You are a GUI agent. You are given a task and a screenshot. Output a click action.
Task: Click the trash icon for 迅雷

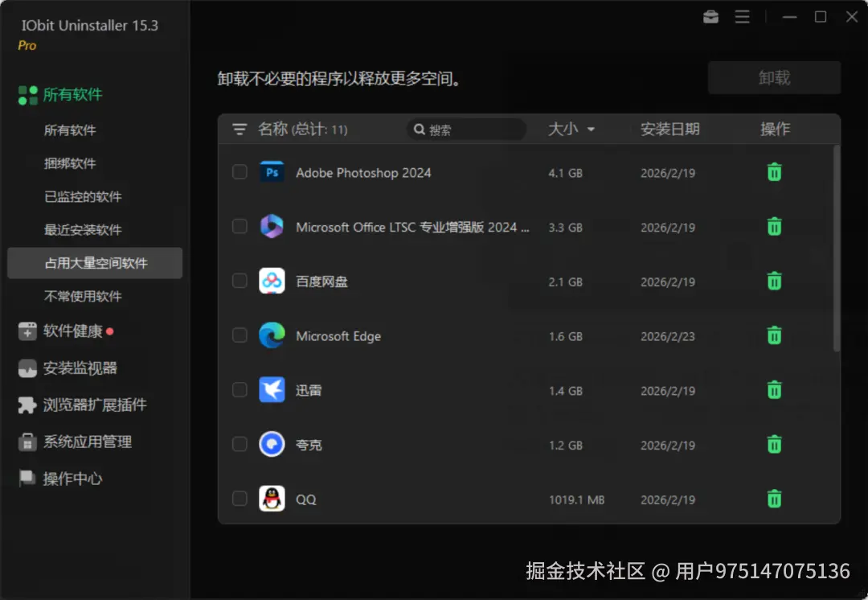(774, 390)
